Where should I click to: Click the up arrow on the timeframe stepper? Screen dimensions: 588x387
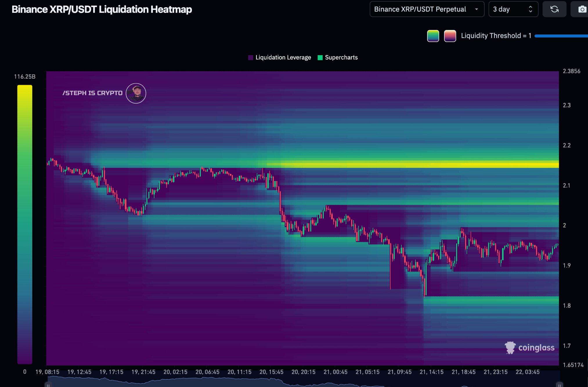[x=530, y=7]
